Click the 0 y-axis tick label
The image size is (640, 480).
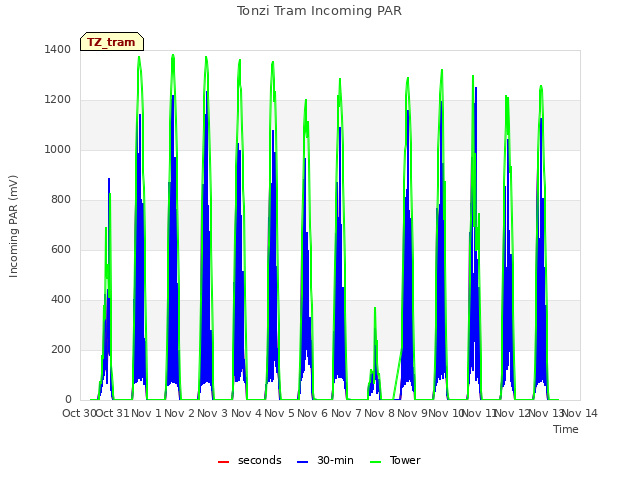coord(68,400)
